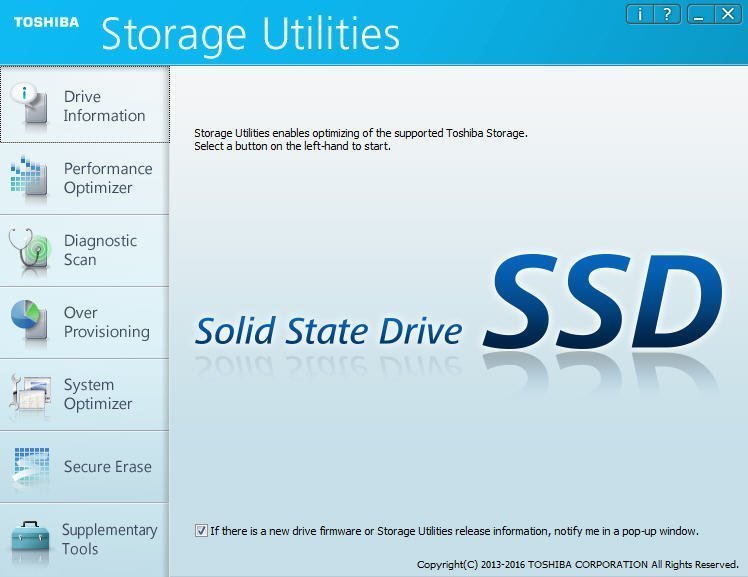
Task: Click the TOSHIBA logo in header
Action: [46, 22]
